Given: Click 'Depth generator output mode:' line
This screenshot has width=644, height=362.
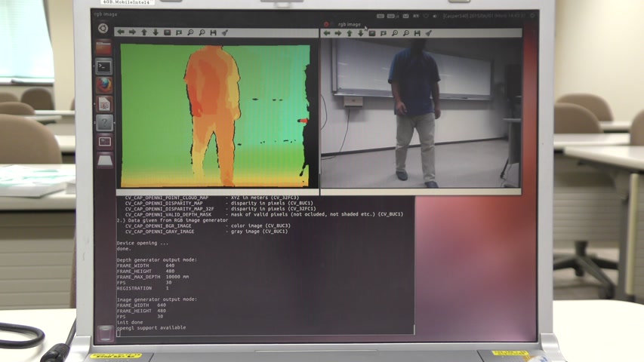Looking at the screenshot, I should (x=156, y=259).
